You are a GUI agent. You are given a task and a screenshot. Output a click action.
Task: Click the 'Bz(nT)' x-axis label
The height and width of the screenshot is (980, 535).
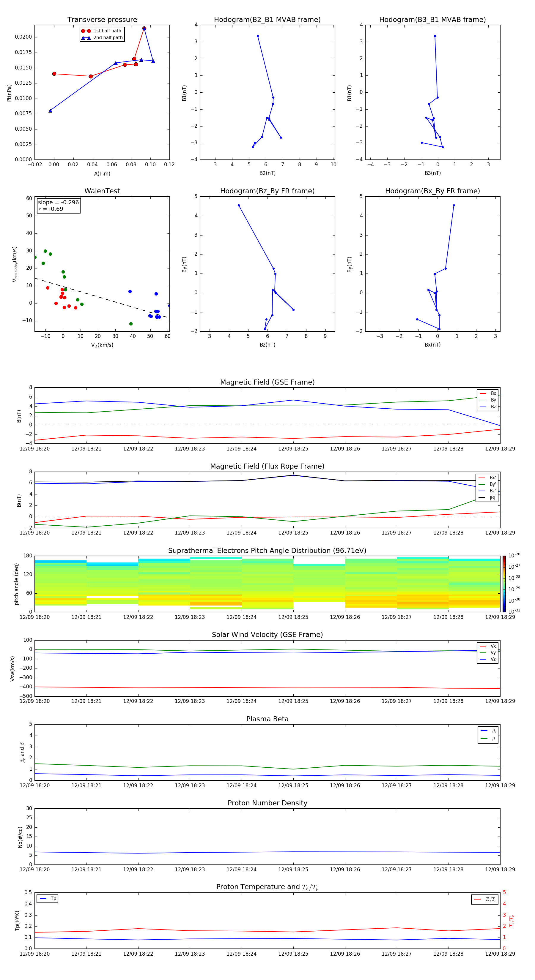coord(267,345)
